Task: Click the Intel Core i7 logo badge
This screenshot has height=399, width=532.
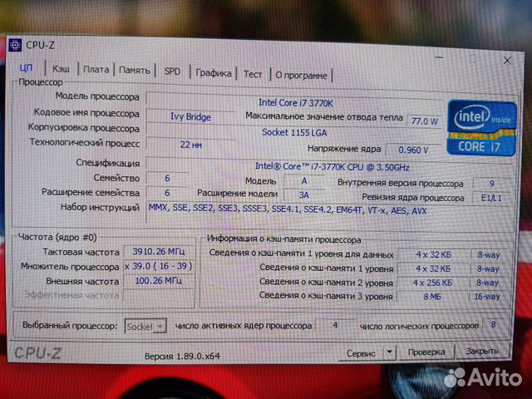Action: [x=482, y=128]
